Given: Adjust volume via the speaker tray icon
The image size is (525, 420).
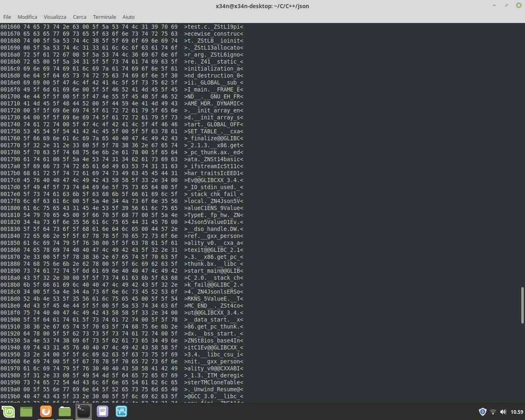Looking at the screenshot, I should pos(503,411).
